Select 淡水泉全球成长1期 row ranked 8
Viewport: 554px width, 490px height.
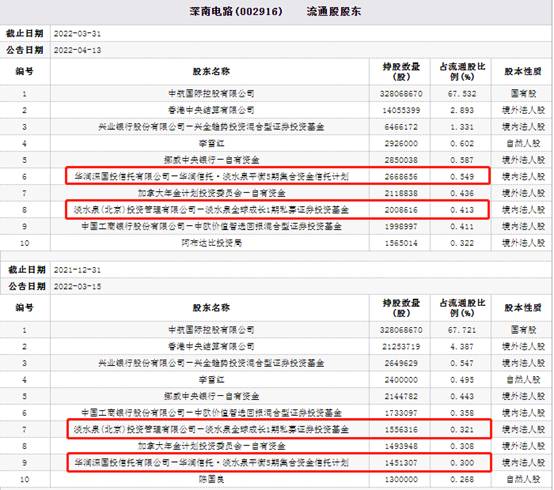click(277, 209)
